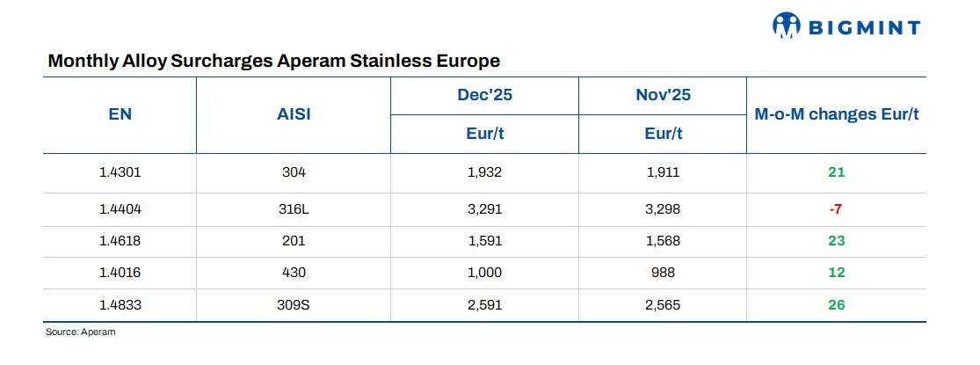The width and height of the screenshot is (980, 365).
Task: Click the Source: Aperam footnote
Action: click(x=81, y=332)
